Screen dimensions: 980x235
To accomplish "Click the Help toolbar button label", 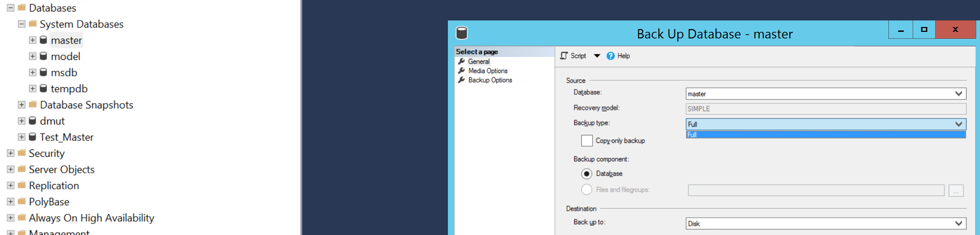I will click(623, 56).
